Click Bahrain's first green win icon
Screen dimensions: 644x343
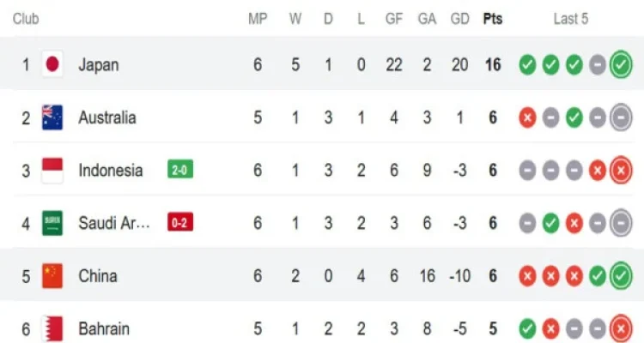tap(527, 328)
